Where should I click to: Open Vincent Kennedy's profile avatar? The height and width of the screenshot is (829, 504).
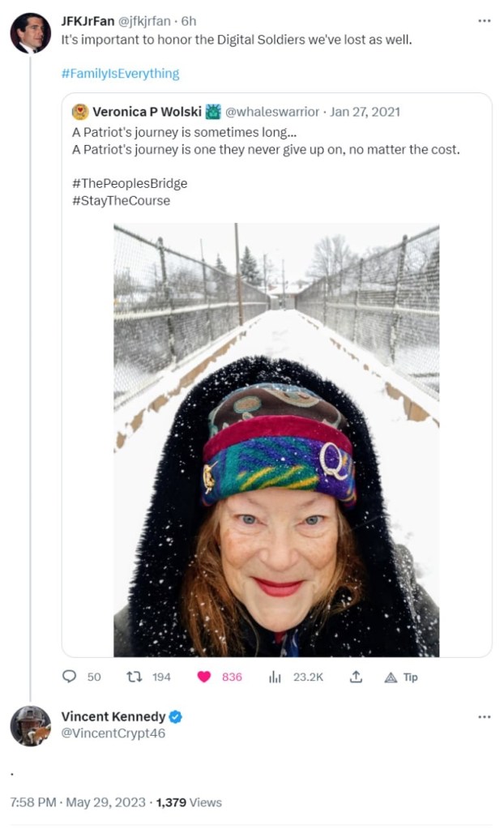pos(30,726)
